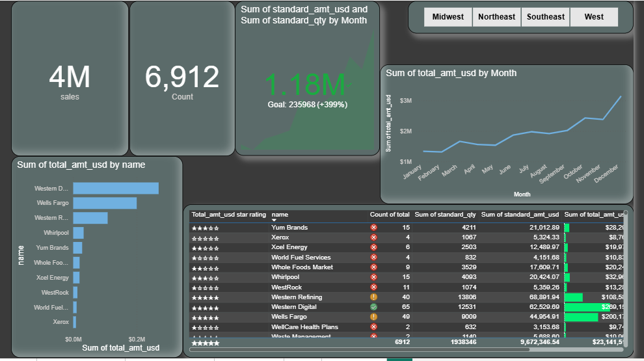Screen dimensions: 644x361
Task: Select the Whirlpool bar in bar chart
Action: pos(79,233)
